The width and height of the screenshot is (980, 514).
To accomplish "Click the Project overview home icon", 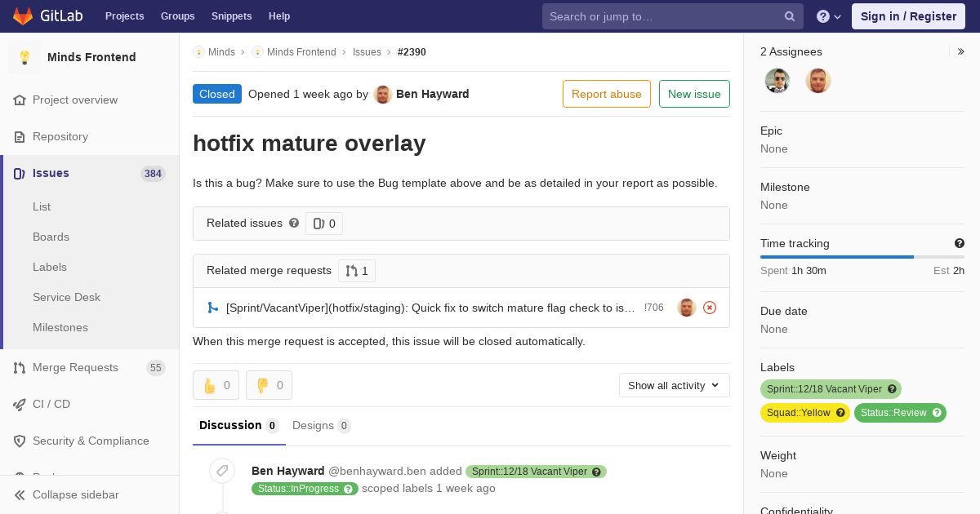I will [x=20, y=100].
